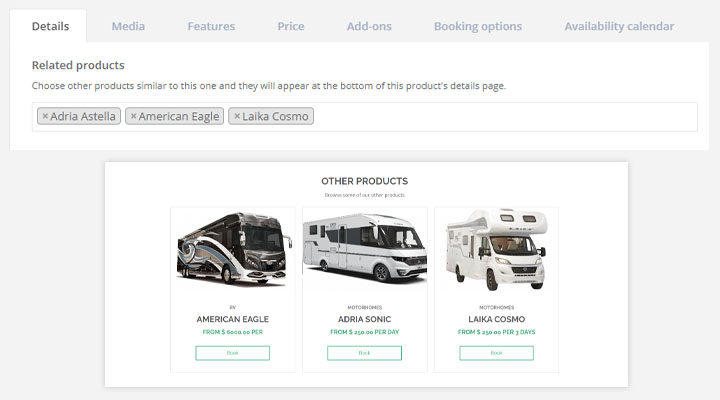Go to the Price tab
The width and height of the screenshot is (720, 400).
point(291,26)
